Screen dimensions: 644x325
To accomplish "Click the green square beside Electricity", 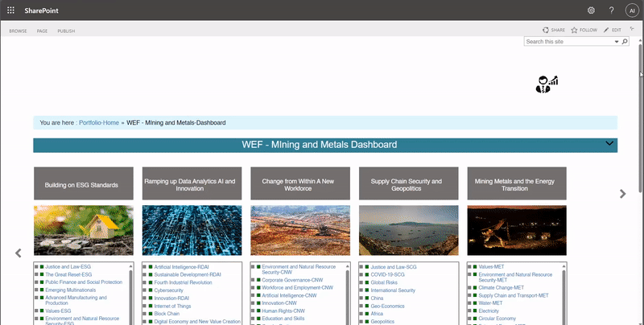I will pos(475,311).
